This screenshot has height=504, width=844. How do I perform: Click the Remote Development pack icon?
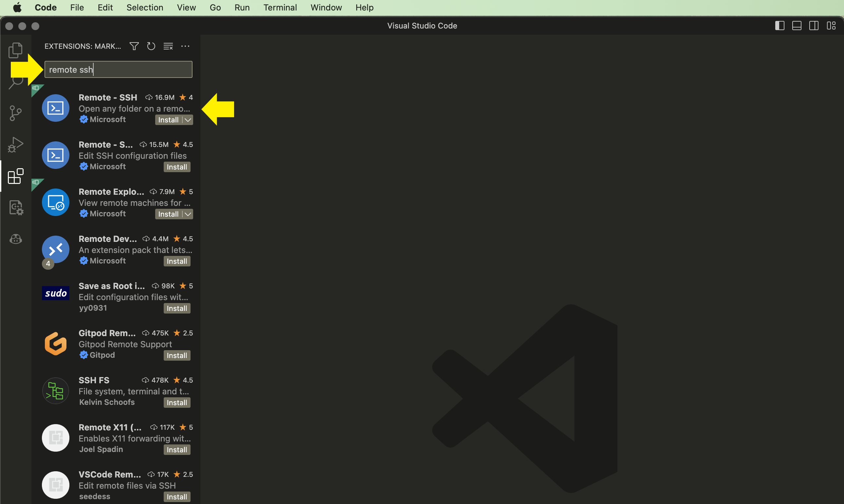55,249
